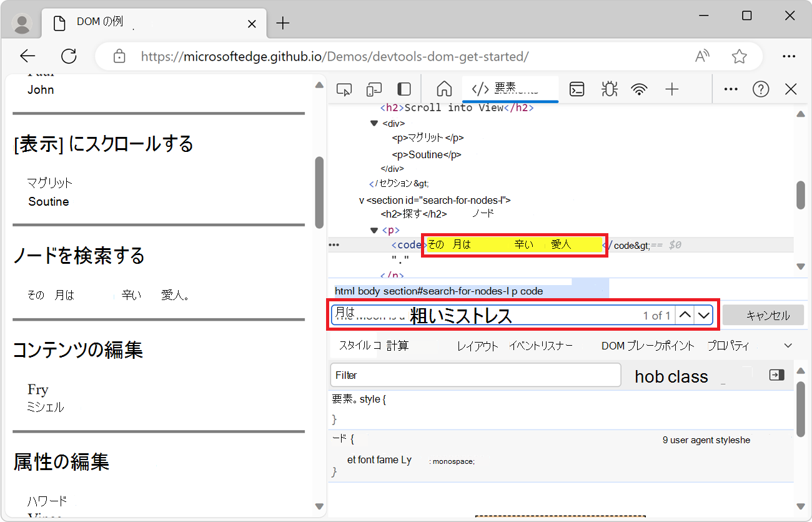Click the DevTools Help question mark icon

pos(761,89)
